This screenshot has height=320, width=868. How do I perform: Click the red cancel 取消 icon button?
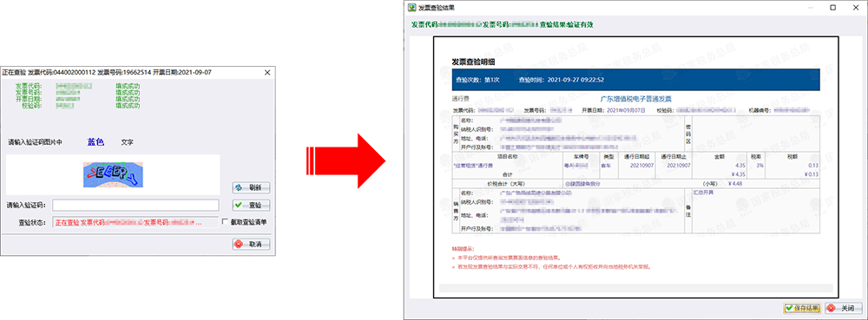coord(251,244)
